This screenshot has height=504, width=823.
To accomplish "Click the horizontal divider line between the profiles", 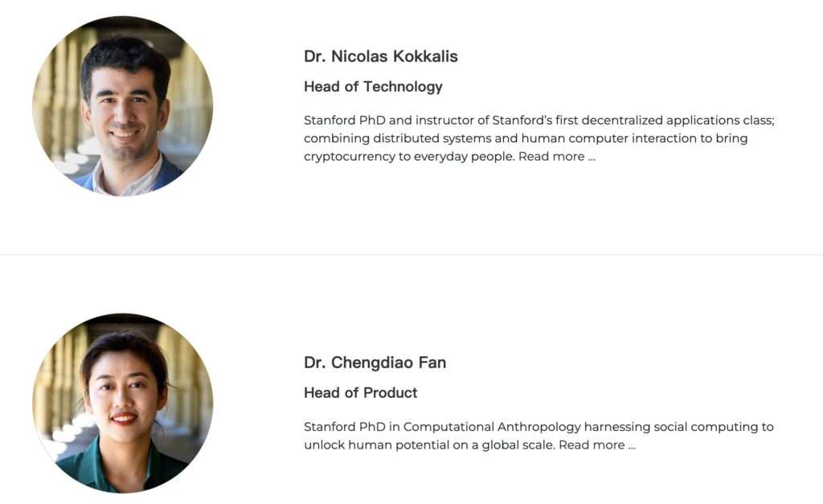I will coord(411,255).
